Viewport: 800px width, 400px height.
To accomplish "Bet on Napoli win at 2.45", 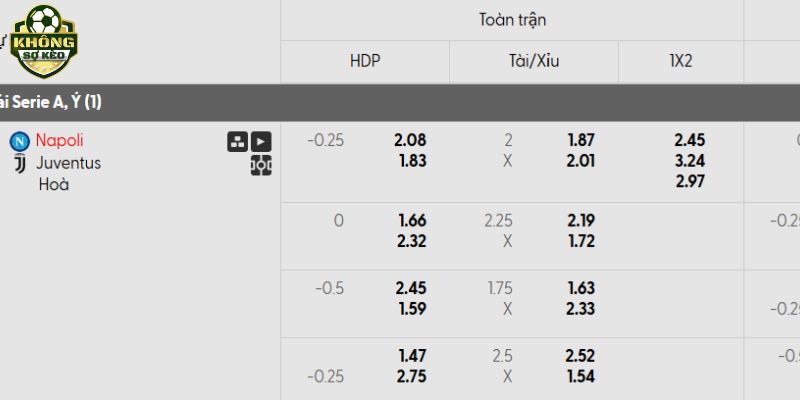I will [689, 141].
